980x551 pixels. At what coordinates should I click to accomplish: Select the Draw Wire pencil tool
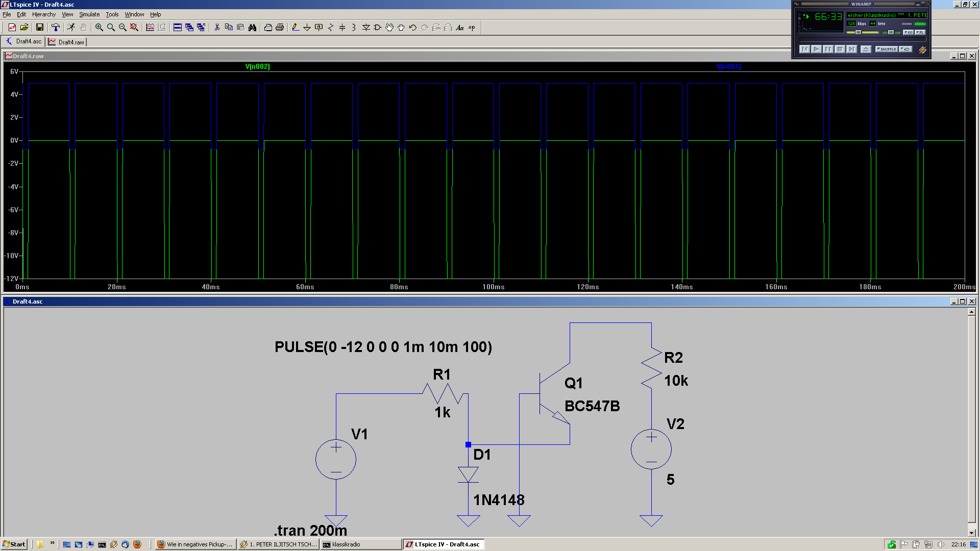click(295, 28)
